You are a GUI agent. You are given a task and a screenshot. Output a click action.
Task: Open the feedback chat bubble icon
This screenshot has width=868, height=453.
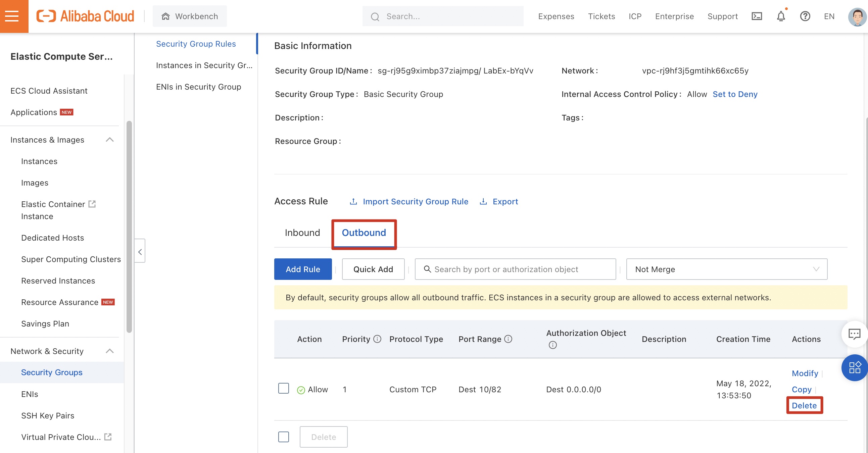(854, 334)
